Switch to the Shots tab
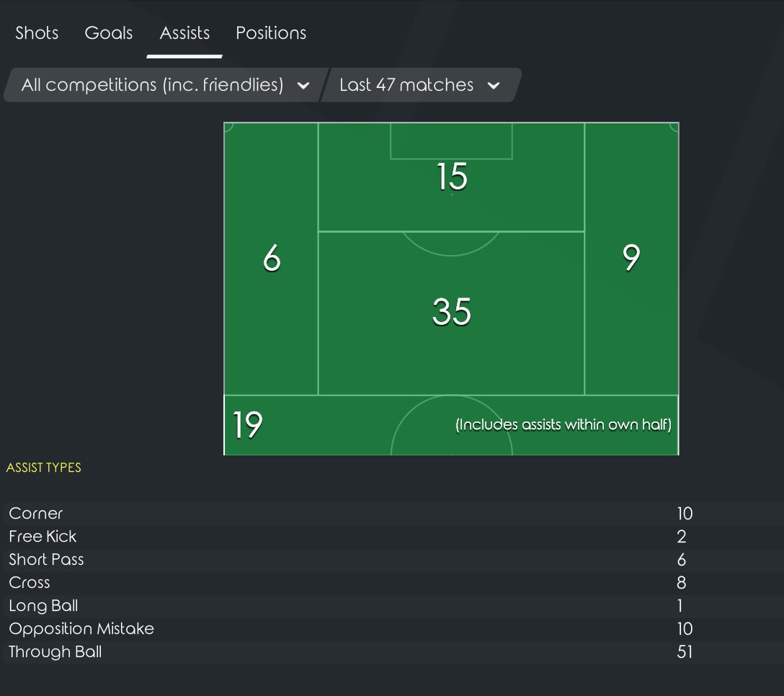Screen dimensions: 784x696 click(37, 33)
